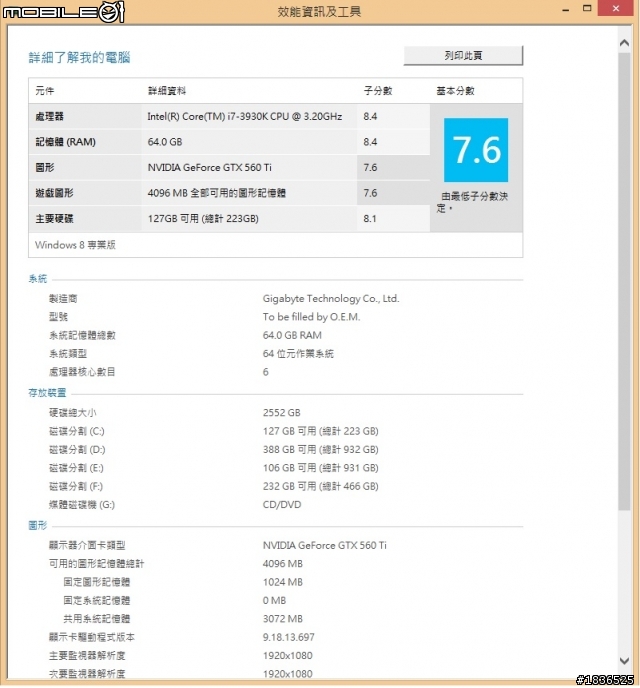The height and width of the screenshot is (688, 640).
Task: Click the 64.0 GB RAM system value
Action: click(x=292, y=335)
